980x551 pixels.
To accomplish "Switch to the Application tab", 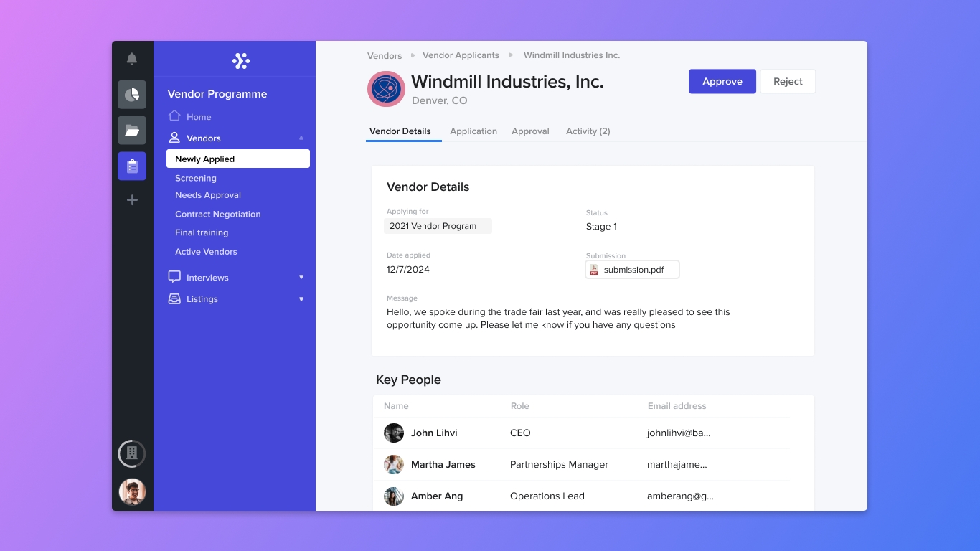I will coord(473,131).
